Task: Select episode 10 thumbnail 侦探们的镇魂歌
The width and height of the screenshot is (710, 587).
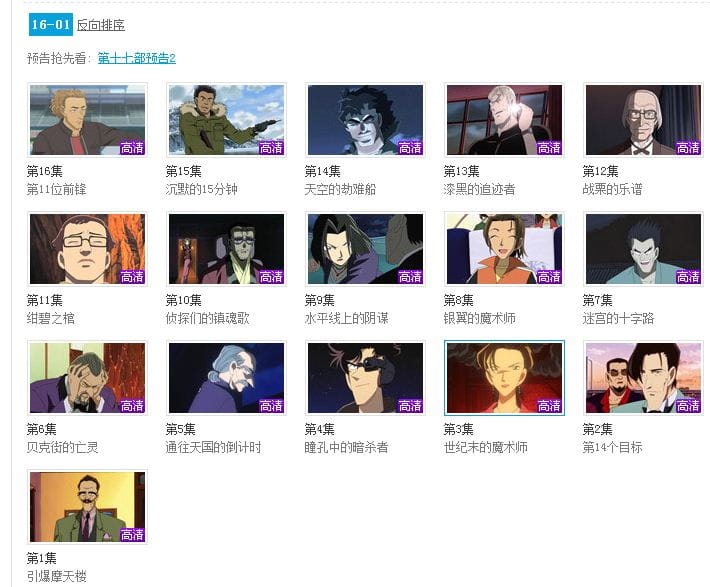Action: (x=226, y=249)
